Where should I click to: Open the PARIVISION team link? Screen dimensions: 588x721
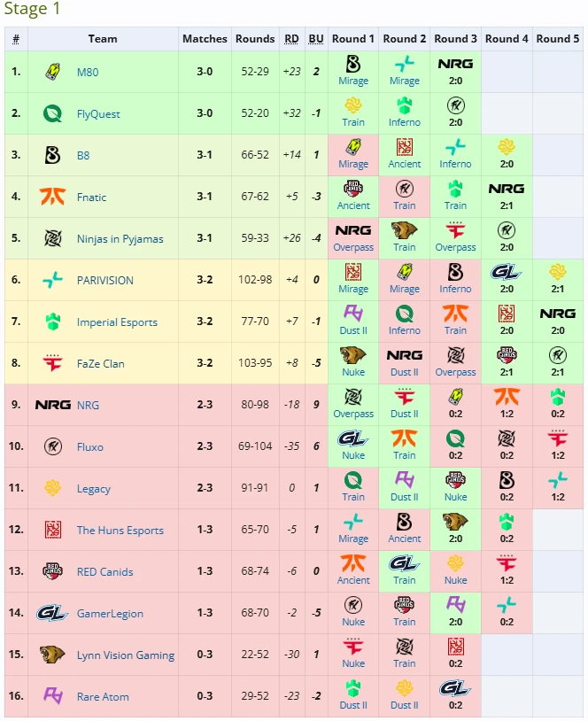coord(104,281)
